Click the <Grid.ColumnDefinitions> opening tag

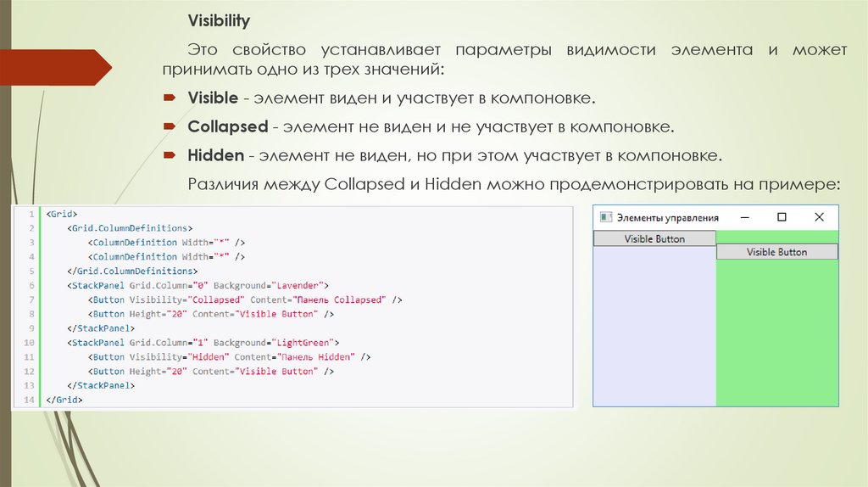[130, 228]
